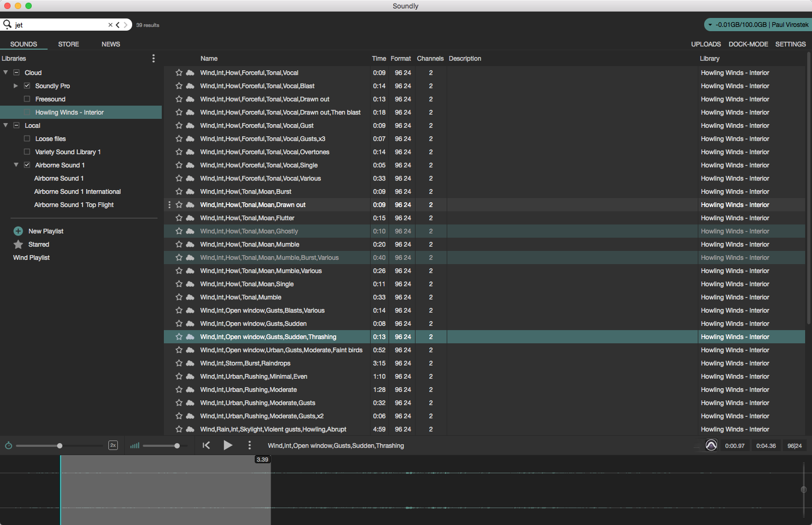Open the options menu next to the Play button
Viewport: 812px width, 525px height.
tap(250, 445)
